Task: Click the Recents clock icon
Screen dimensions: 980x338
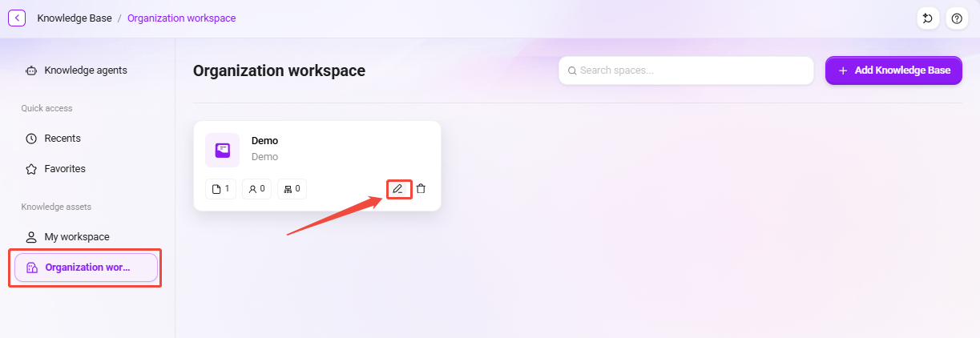Action: pyautogui.click(x=31, y=139)
